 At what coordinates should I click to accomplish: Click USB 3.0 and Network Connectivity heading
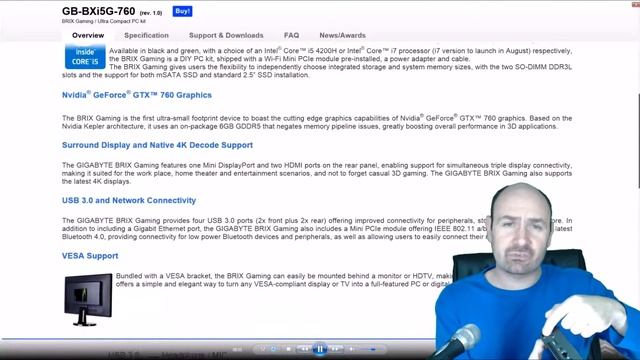click(129, 200)
